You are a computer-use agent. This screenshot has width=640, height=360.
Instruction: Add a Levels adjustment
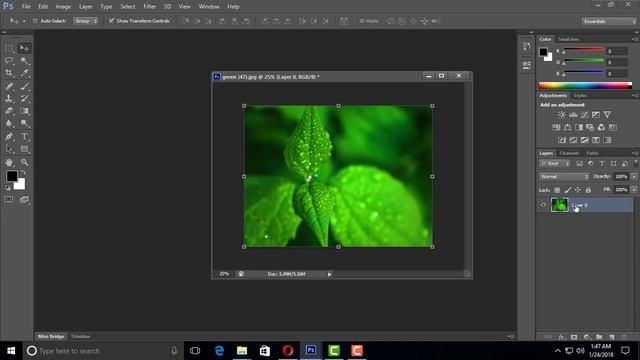click(x=573, y=115)
